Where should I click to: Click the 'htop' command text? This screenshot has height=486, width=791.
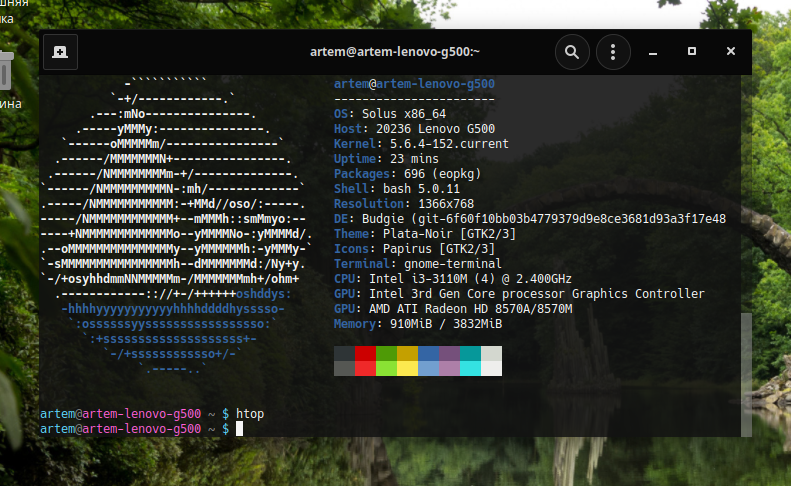tap(250, 414)
